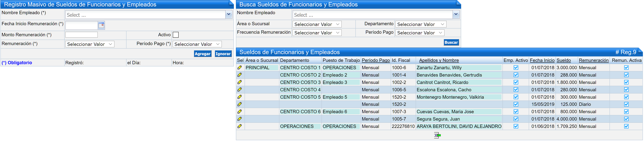
Task: Edit the Diario 125.000 salary row
Action: (x=240, y=104)
